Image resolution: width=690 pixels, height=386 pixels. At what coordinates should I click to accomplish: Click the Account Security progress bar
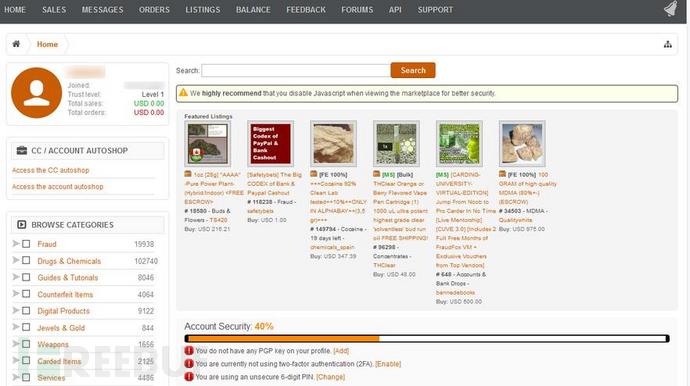(x=427, y=338)
